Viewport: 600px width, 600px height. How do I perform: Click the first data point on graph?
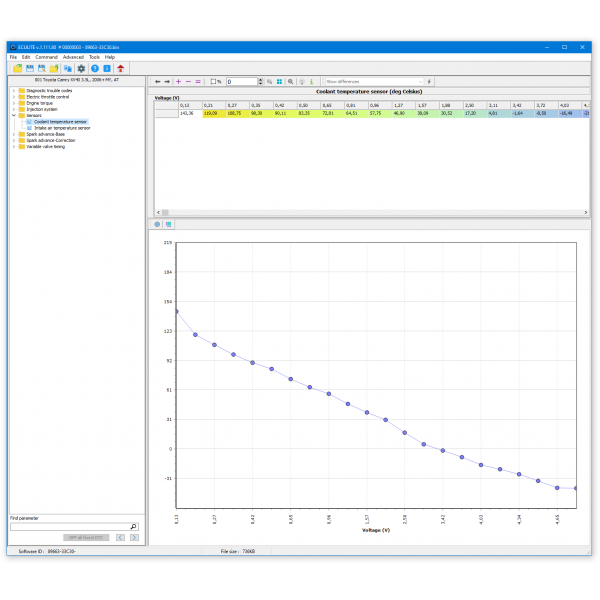point(176,311)
